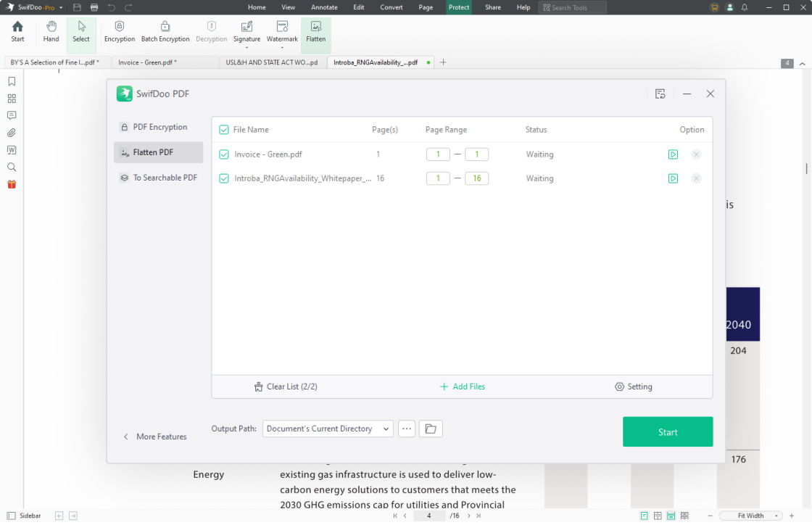Open the attachments paperclip panel
The height and width of the screenshot is (525, 812).
[12, 133]
